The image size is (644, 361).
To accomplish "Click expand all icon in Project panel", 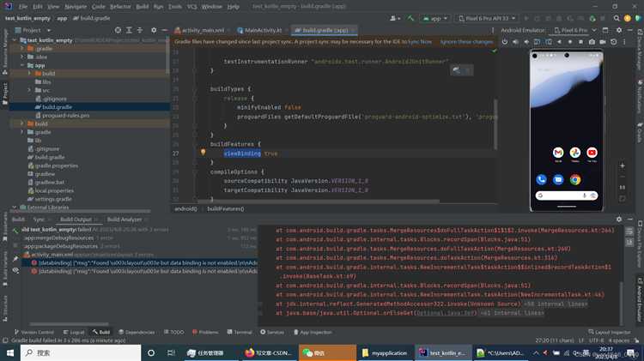I will point(129,30).
